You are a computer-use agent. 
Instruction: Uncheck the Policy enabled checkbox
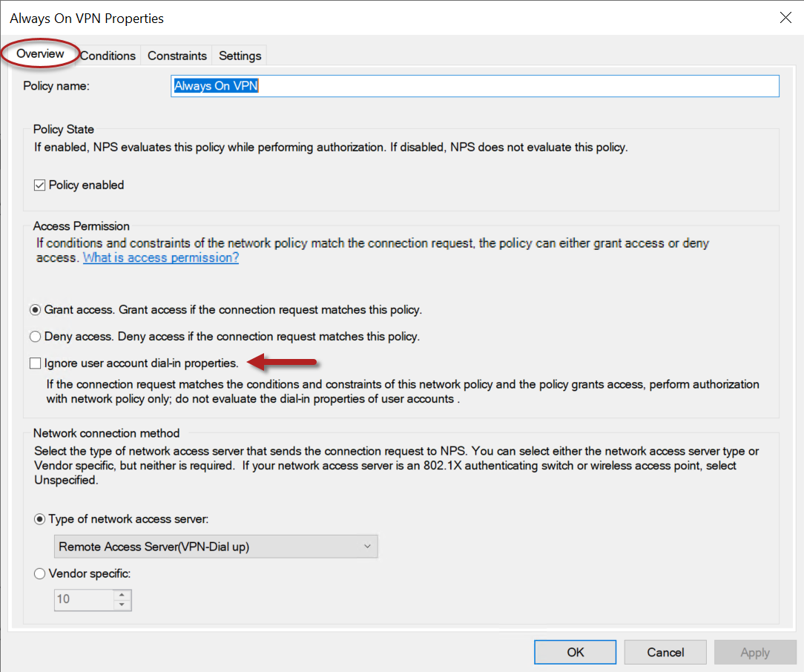(x=40, y=185)
